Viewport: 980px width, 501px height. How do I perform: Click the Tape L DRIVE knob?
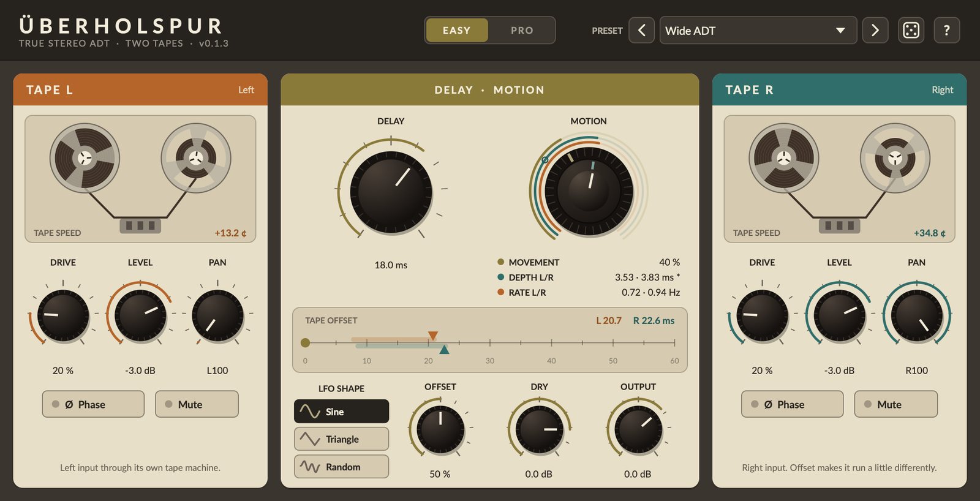[x=63, y=316]
